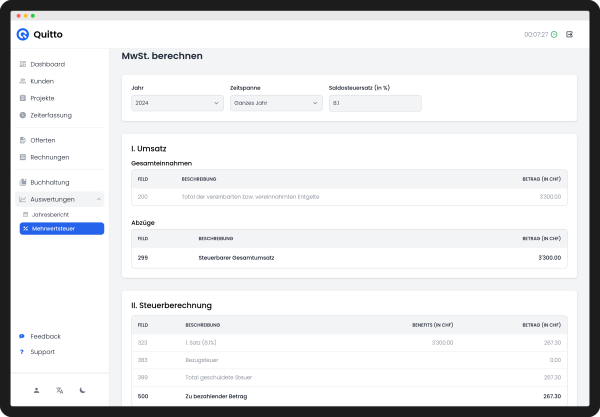Click the Buchhaltung sidebar icon
Screen dimensions: 600x417
pos(23,182)
